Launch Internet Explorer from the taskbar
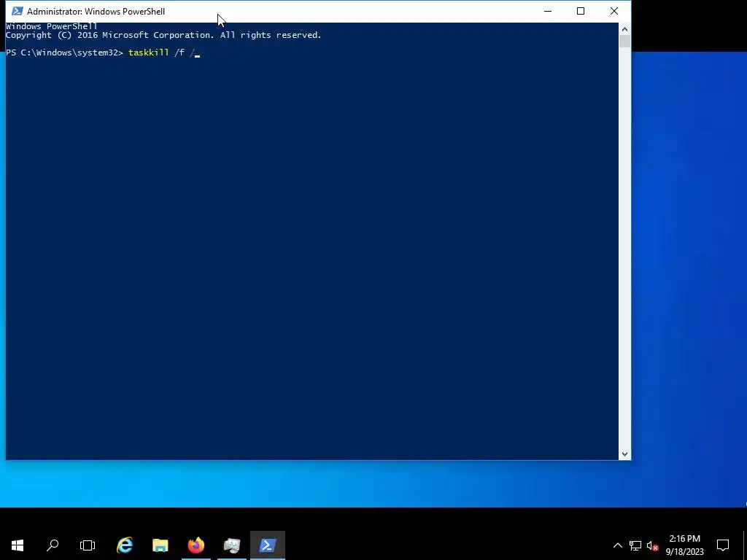This screenshot has height=560, width=747. pos(125,545)
